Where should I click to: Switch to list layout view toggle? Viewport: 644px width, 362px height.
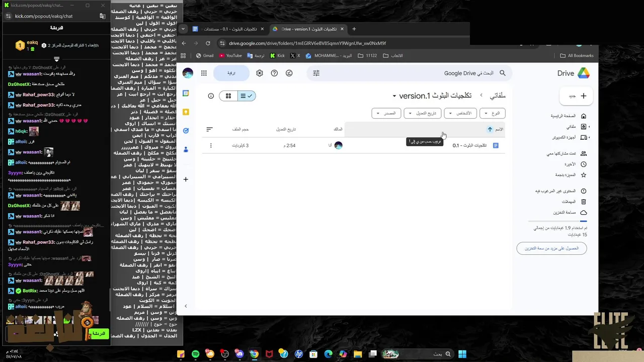pos(247,96)
